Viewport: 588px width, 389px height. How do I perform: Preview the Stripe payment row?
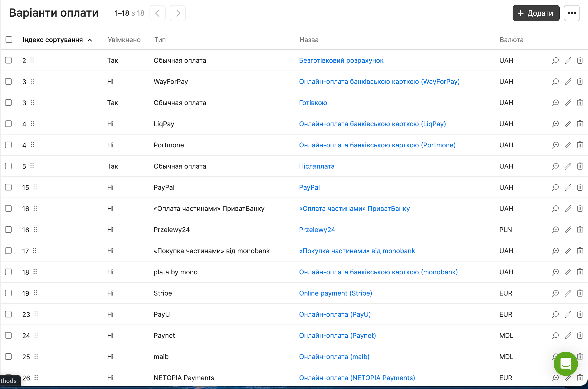coord(555,293)
